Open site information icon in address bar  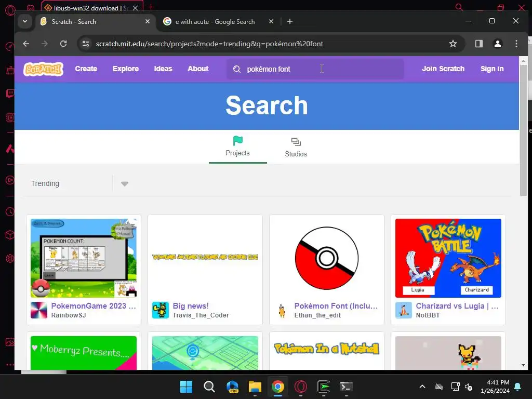[86, 44]
